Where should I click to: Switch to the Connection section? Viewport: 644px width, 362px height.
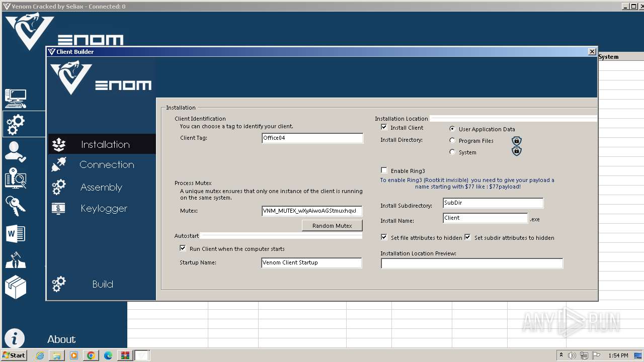point(107,165)
